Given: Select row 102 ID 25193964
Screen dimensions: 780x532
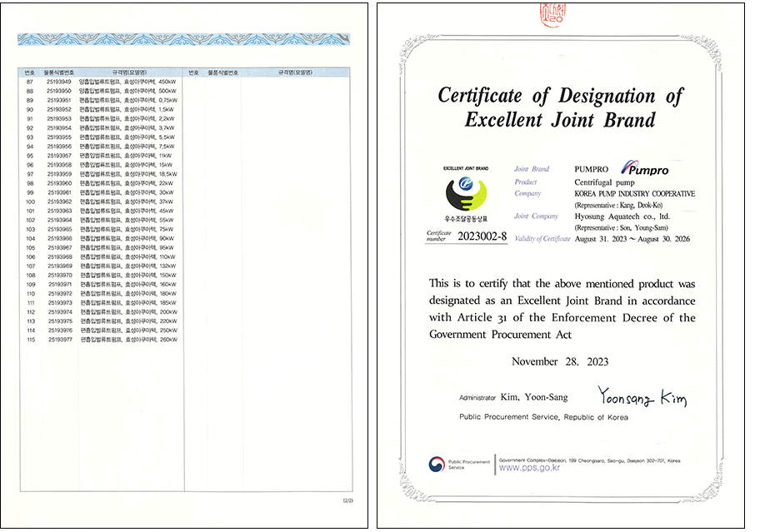Looking at the screenshot, I should coord(59,220).
